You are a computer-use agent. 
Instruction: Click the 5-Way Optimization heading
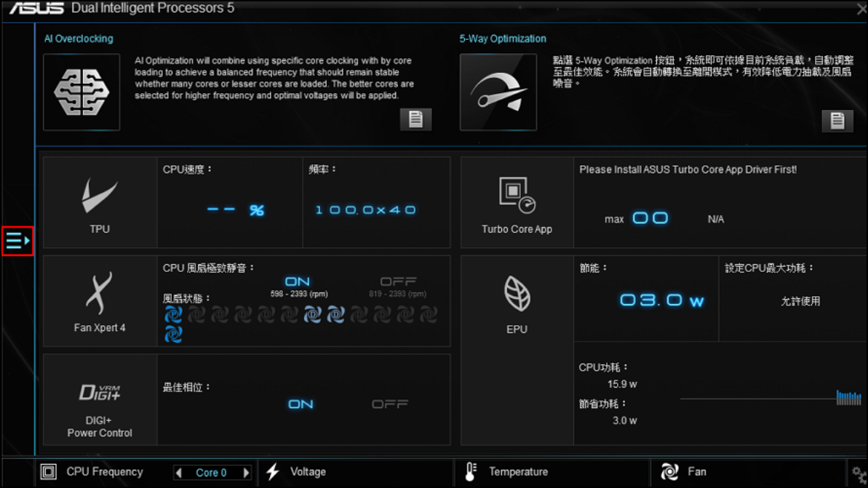503,39
